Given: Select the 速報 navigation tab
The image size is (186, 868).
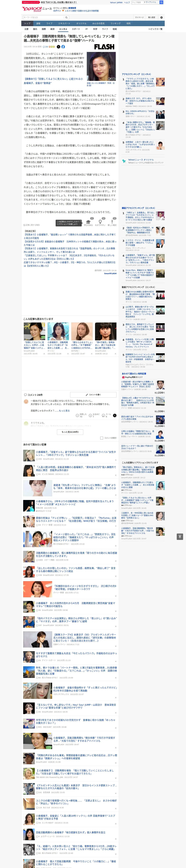Looking at the screenshot, I should 38,24.
